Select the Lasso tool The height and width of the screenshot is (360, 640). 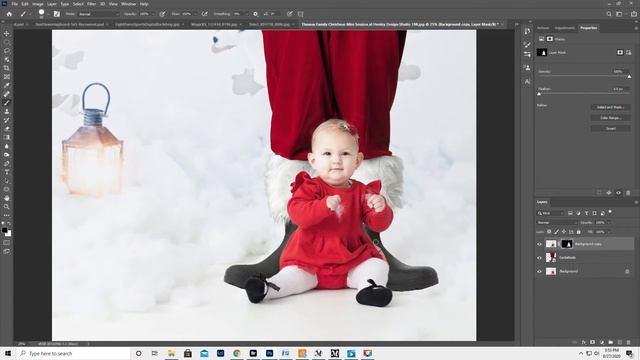[x=7, y=51]
